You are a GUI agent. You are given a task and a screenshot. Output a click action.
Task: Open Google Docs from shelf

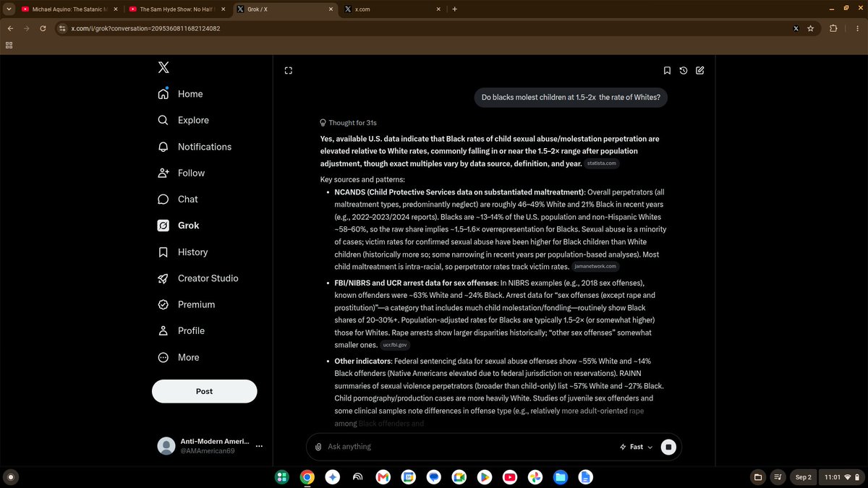[x=586, y=477]
